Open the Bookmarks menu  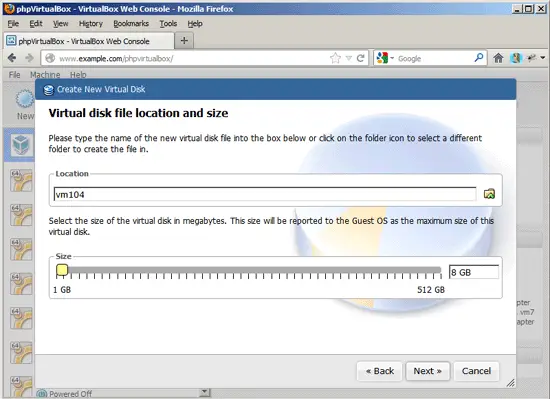131,23
